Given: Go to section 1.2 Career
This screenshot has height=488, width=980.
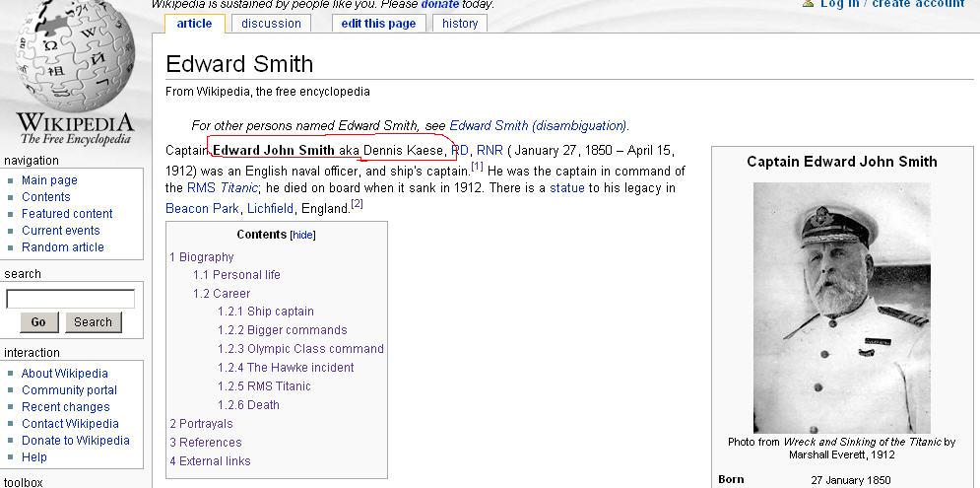Looking at the screenshot, I should coord(222,294).
